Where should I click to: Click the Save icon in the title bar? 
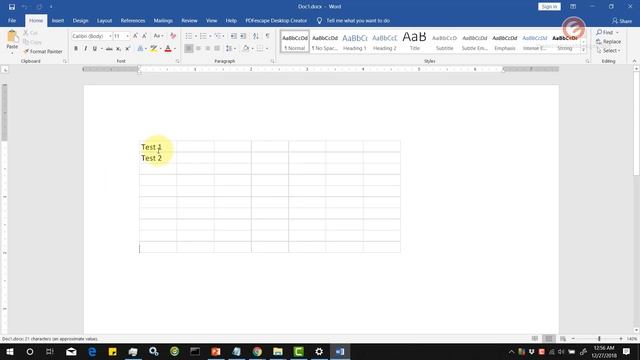point(12,7)
